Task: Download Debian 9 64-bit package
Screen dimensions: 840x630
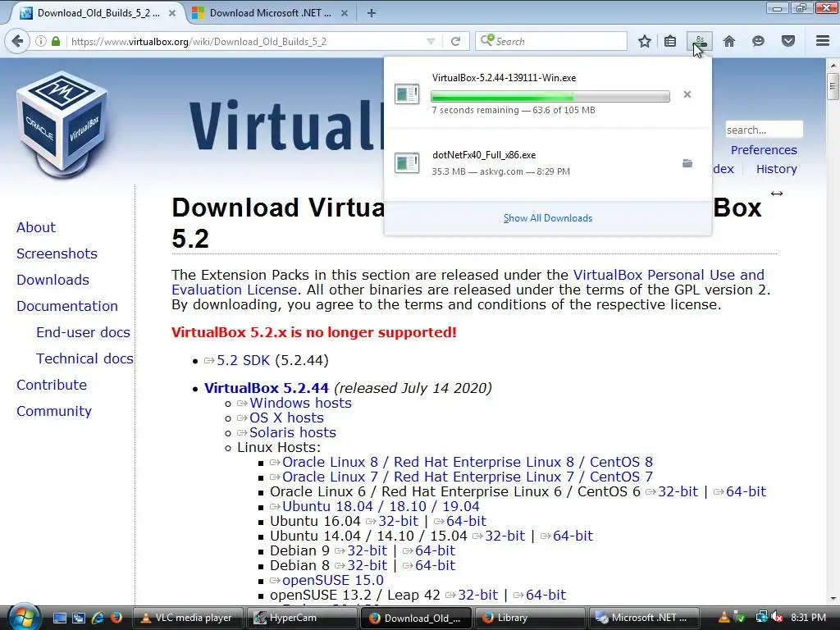Action: pos(435,550)
